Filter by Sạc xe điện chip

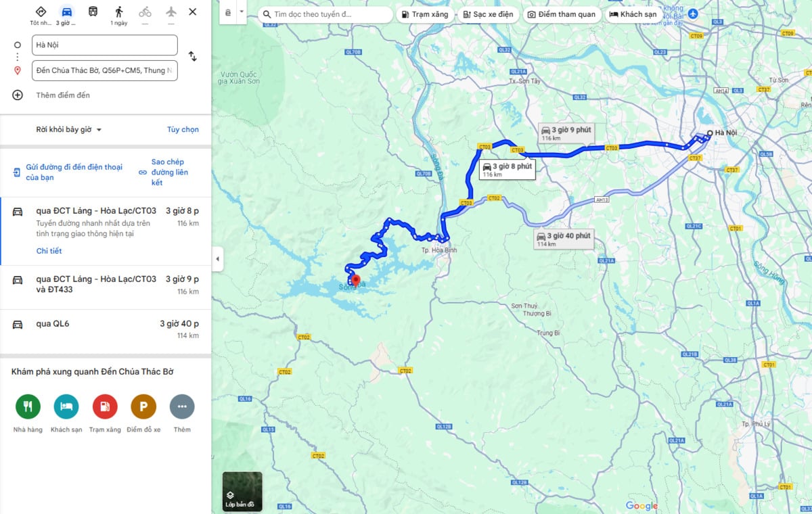489,14
